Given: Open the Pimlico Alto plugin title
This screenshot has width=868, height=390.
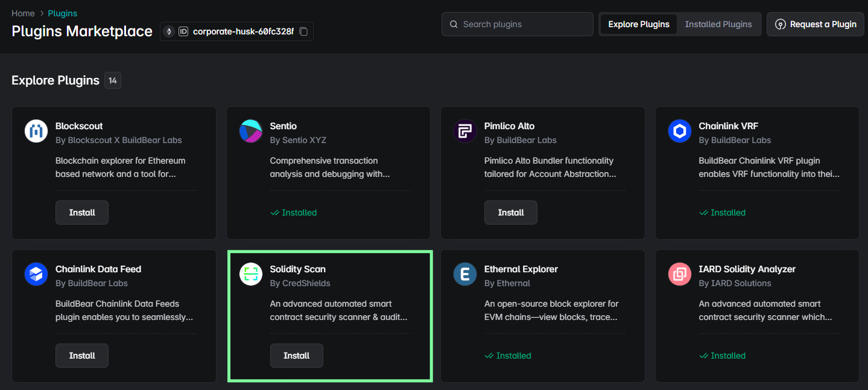Looking at the screenshot, I should 510,126.
